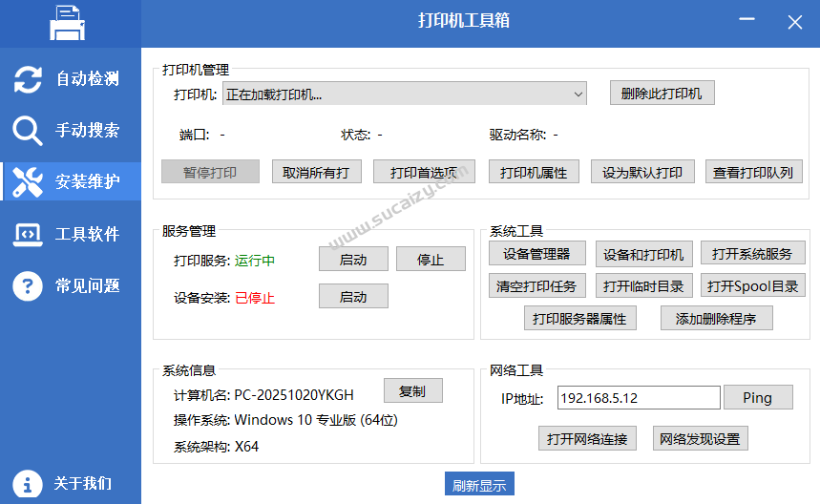Click the info circle icon for 关于我们
The height and width of the screenshot is (504, 820).
27,484
